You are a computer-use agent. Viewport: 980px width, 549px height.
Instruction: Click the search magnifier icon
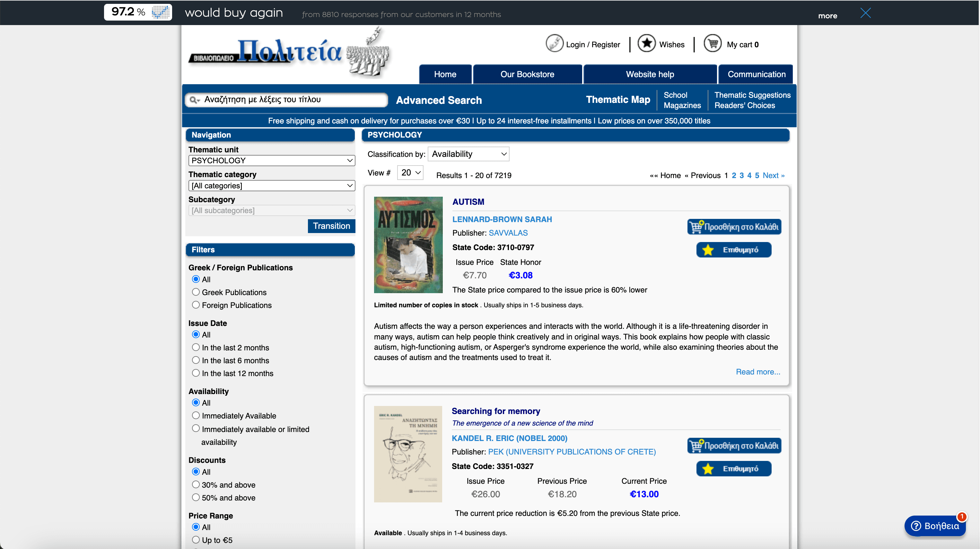[x=194, y=100]
